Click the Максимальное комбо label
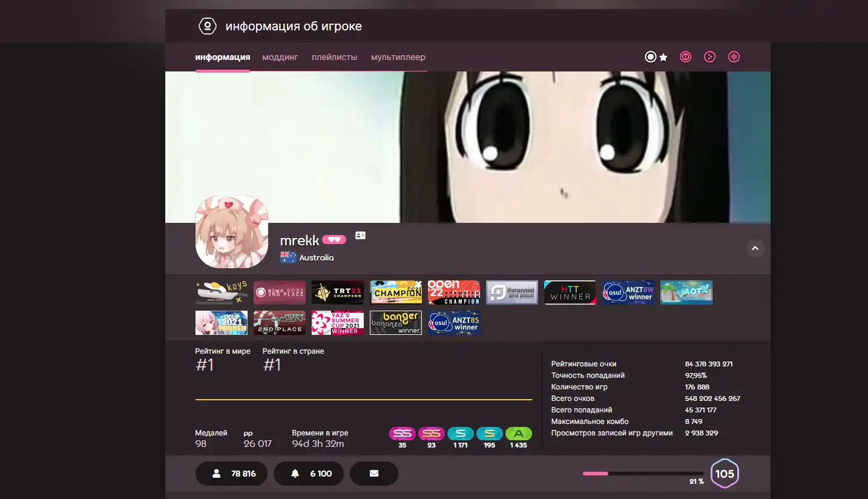 point(590,421)
